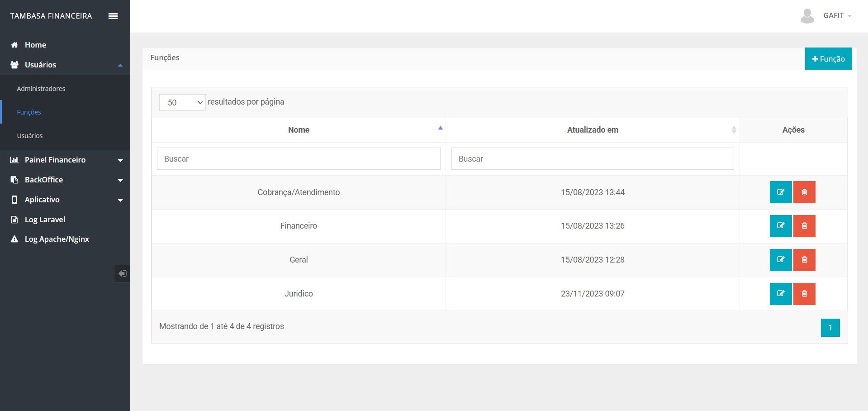Toggle sidebar with the hamburger menu icon
868x411 pixels.
[x=113, y=16]
